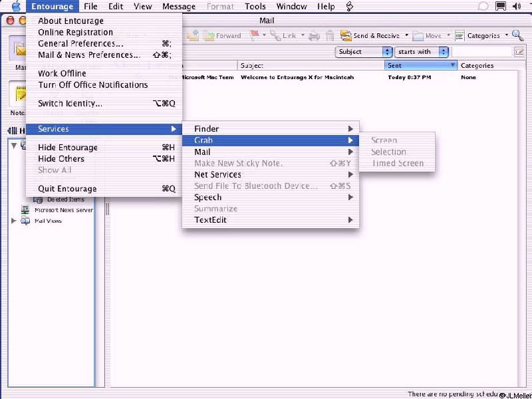
Task: Open the Help menu
Action: click(326, 7)
